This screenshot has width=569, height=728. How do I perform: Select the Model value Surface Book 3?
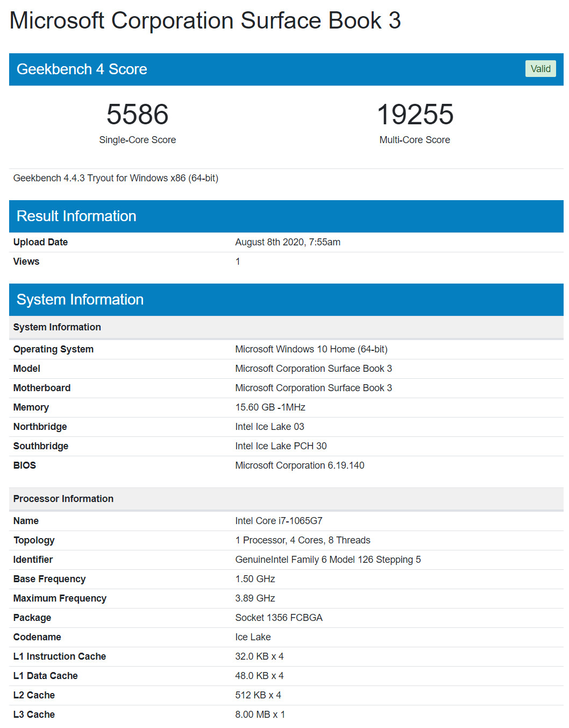314,369
